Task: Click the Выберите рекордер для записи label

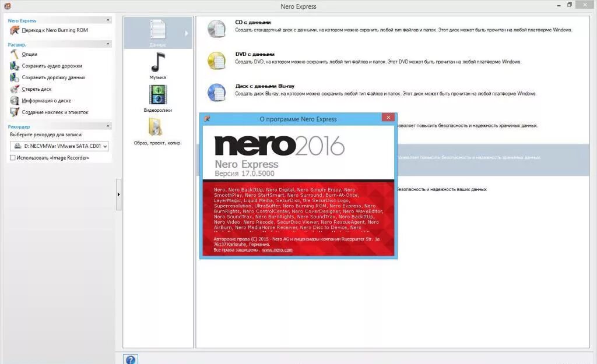Action: point(46,135)
